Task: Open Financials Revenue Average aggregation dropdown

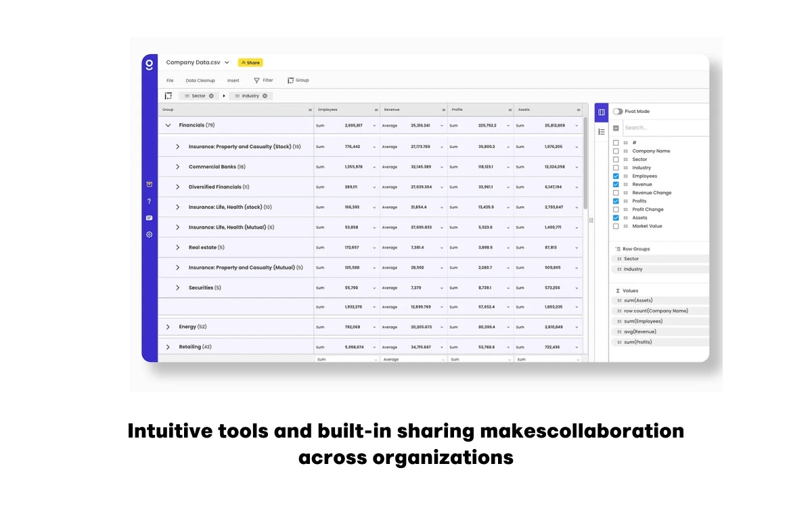Action: 443,126
